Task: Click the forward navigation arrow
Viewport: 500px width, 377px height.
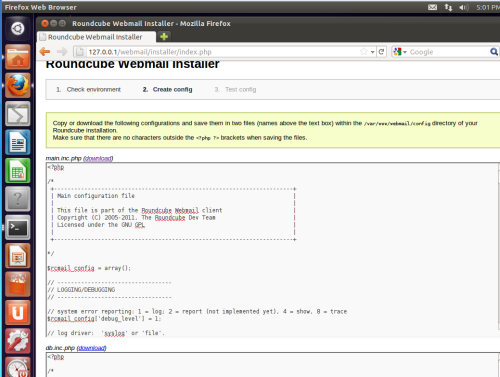Action: [62, 52]
